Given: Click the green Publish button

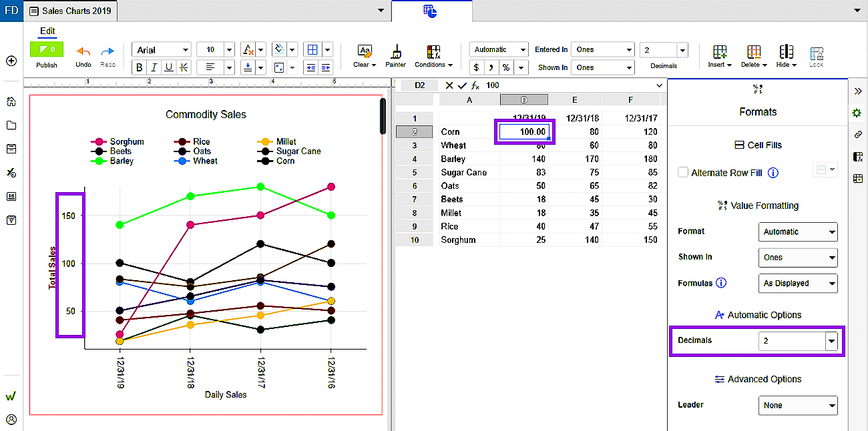Looking at the screenshot, I should click(46, 50).
